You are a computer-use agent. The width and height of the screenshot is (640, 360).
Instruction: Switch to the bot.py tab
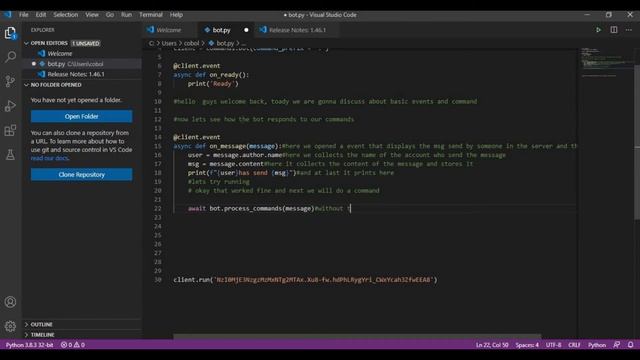coord(221,30)
